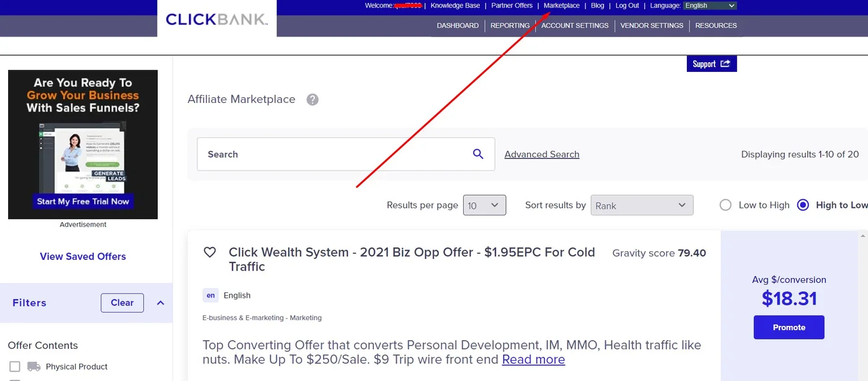Open the Results per page dropdown

[485, 205]
